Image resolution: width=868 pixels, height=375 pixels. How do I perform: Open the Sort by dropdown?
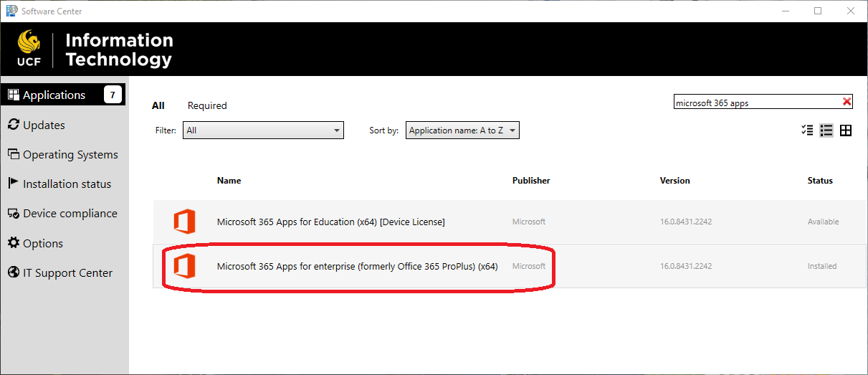pos(462,130)
